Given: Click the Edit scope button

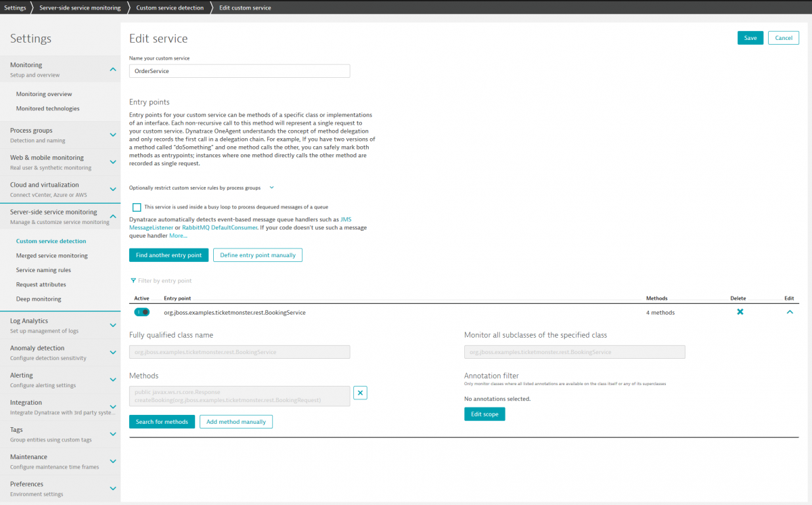Looking at the screenshot, I should pos(484,414).
